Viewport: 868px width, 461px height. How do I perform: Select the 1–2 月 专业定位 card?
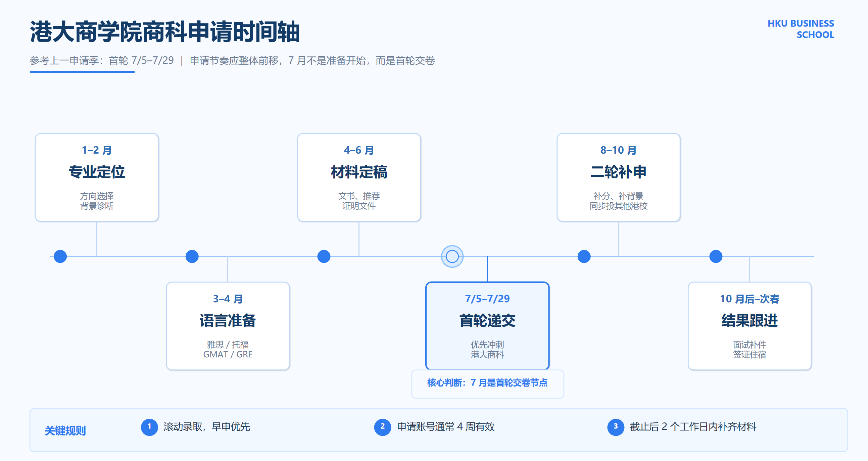click(97, 177)
